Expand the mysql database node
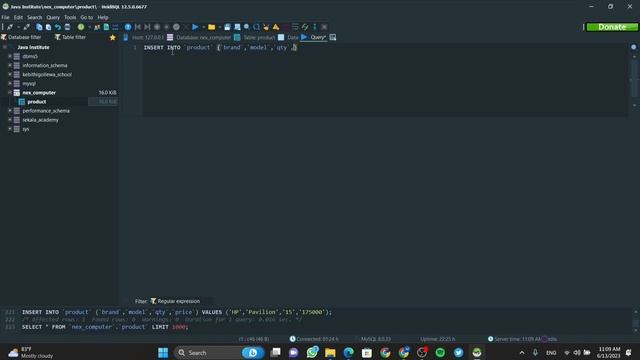Viewport: 640px width, 360px height. [x=10, y=83]
